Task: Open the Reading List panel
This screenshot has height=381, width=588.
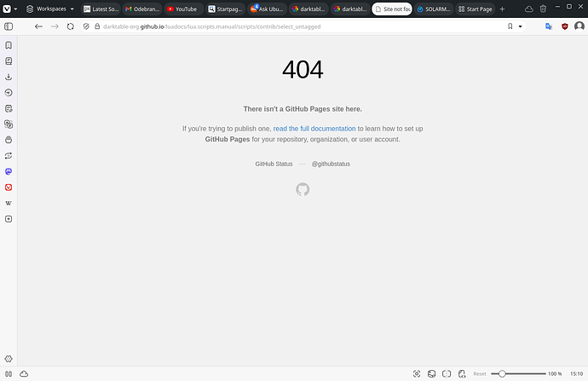Action: (x=9, y=61)
